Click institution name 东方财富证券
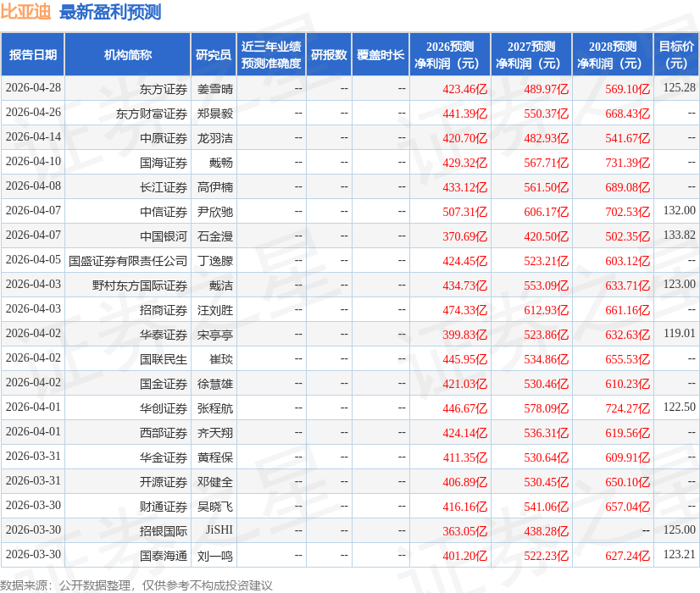700x593 pixels. pos(152,114)
